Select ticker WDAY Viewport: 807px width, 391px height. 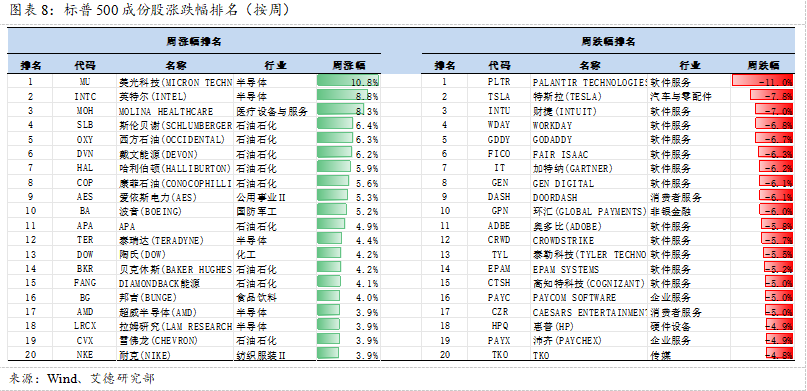tap(499, 125)
